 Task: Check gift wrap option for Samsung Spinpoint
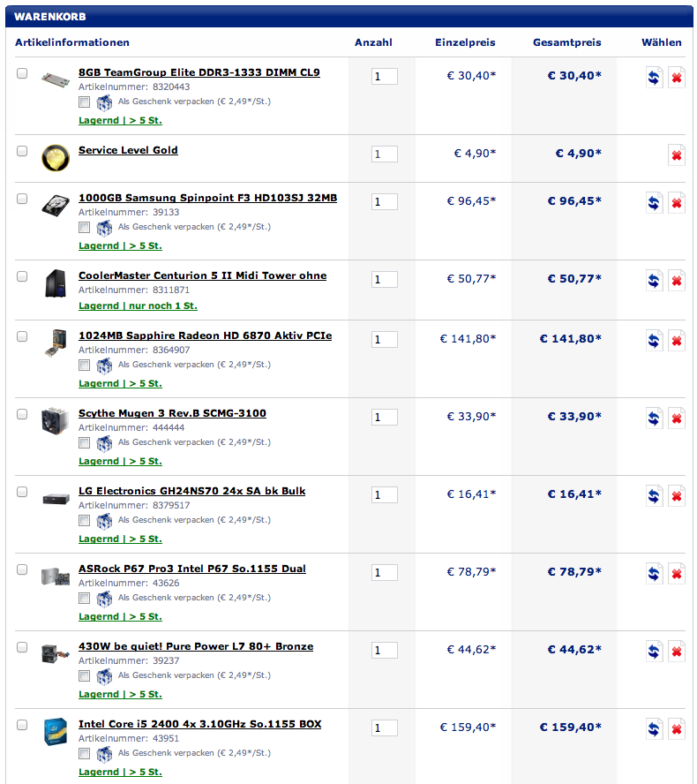pos(84,229)
